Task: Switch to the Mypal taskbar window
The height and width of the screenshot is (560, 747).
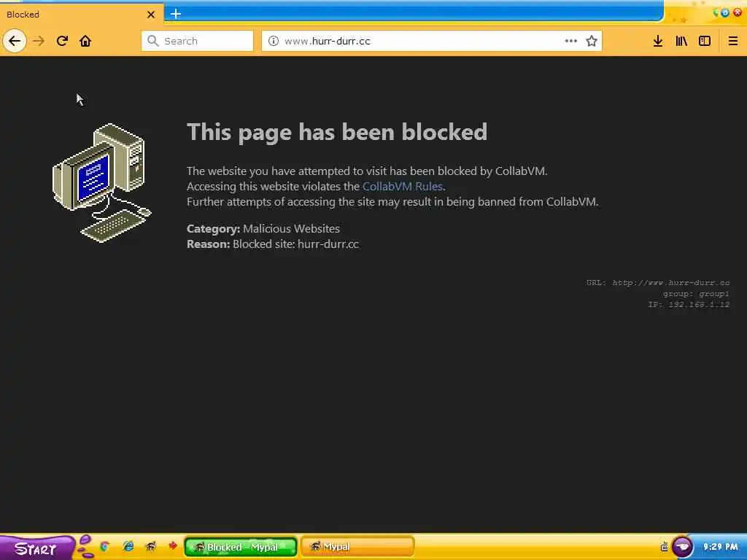Action: (357, 547)
